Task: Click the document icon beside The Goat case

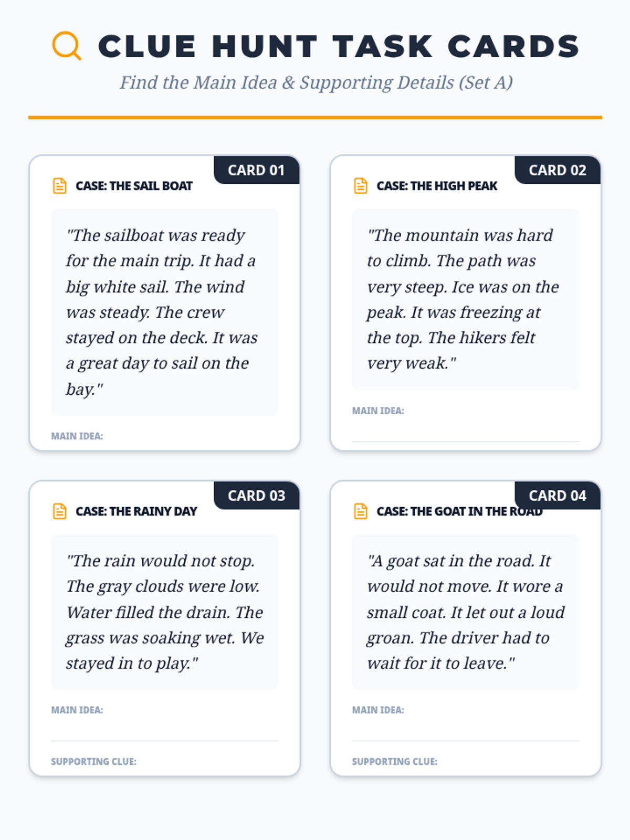Action: tap(361, 511)
